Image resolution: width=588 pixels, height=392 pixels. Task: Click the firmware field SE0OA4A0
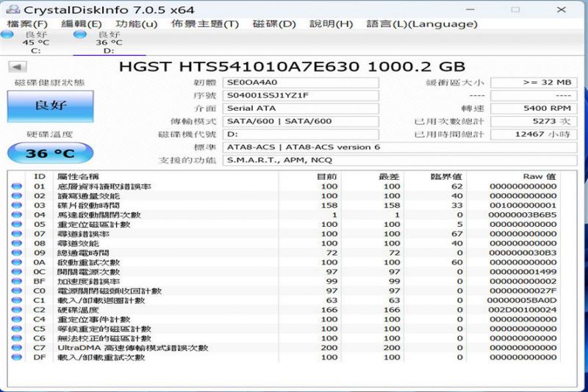301,83
